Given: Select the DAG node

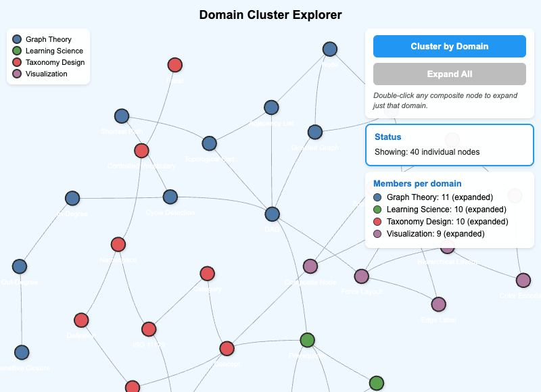Looking at the screenshot, I should [x=273, y=214].
